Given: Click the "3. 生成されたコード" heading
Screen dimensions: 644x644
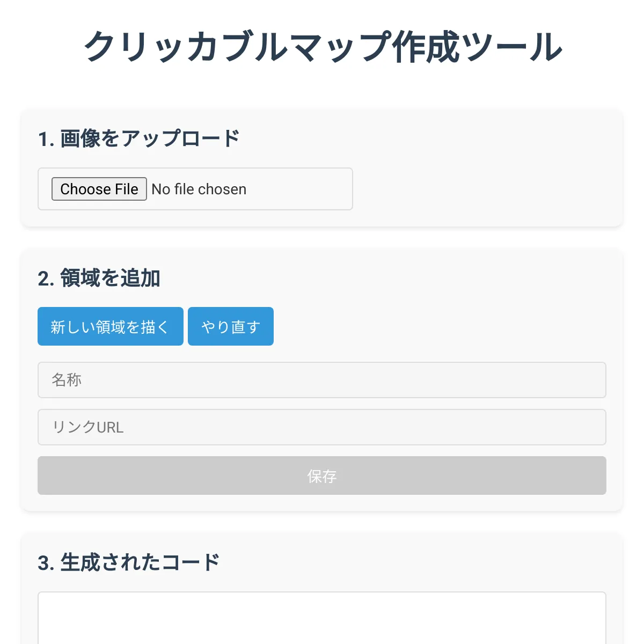Looking at the screenshot, I should (x=129, y=562).
